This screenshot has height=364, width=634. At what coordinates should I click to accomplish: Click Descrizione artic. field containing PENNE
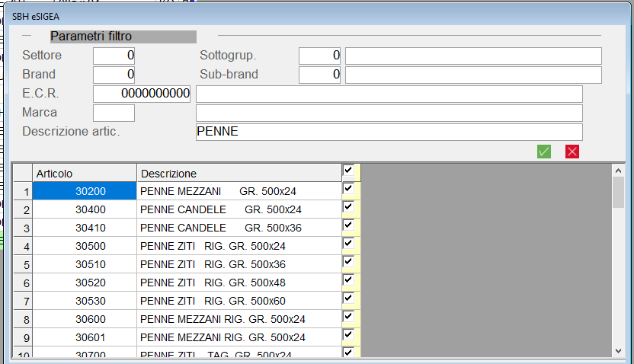(x=389, y=132)
